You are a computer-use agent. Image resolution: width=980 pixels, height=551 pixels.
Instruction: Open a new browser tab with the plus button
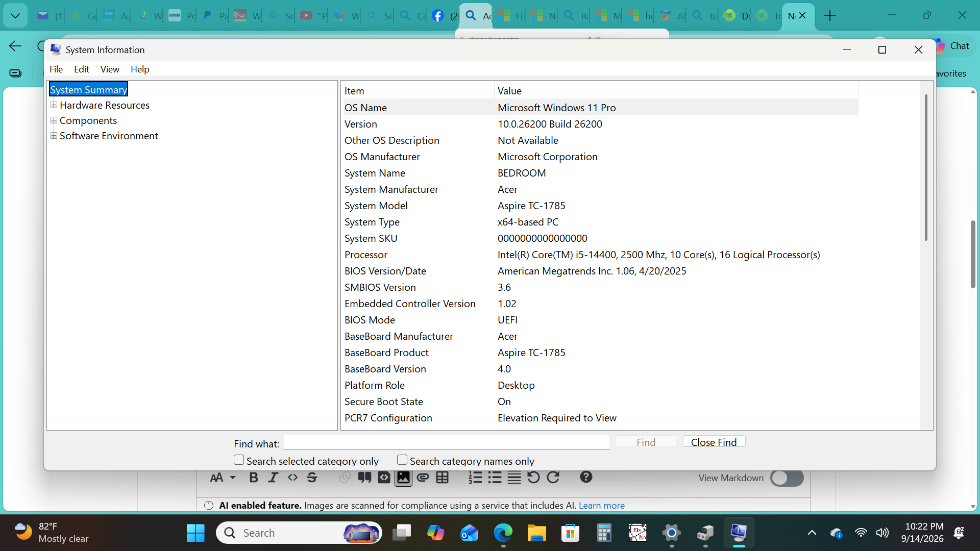830,16
